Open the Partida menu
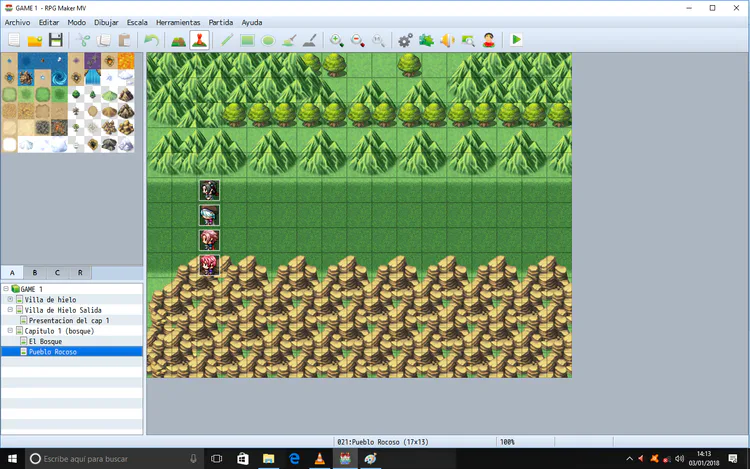Viewport: 750px width, 469px height. coord(221,22)
